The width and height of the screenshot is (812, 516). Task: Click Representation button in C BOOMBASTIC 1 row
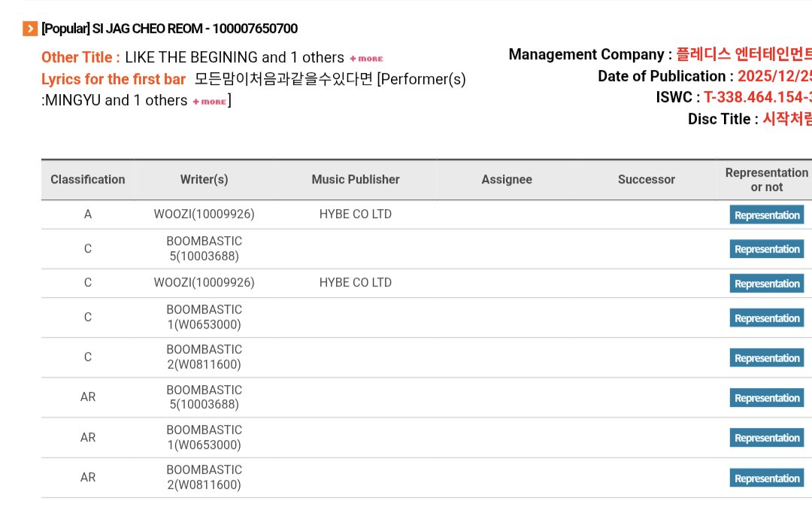[x=766, y=317]
